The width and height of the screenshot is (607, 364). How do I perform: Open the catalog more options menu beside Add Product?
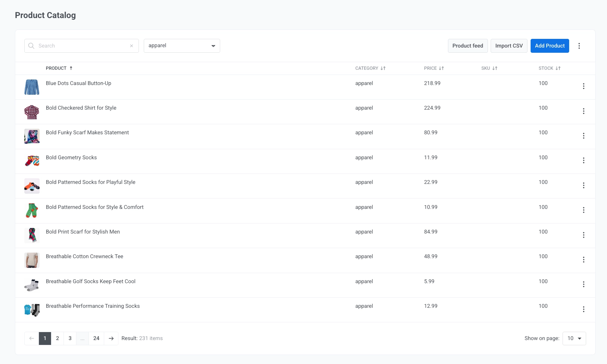click(579, 46)
